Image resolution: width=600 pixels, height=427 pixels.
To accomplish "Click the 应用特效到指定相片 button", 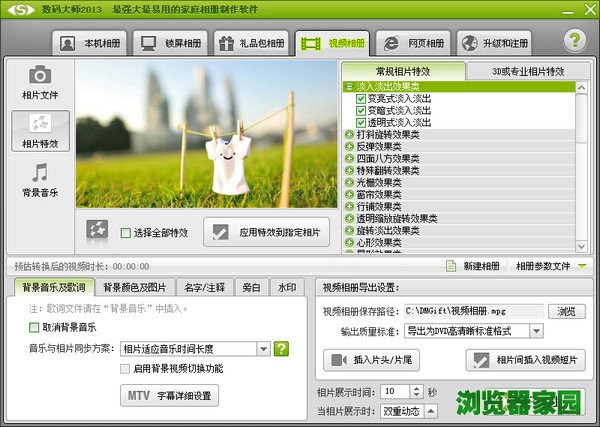I will (x=267, y=232).
